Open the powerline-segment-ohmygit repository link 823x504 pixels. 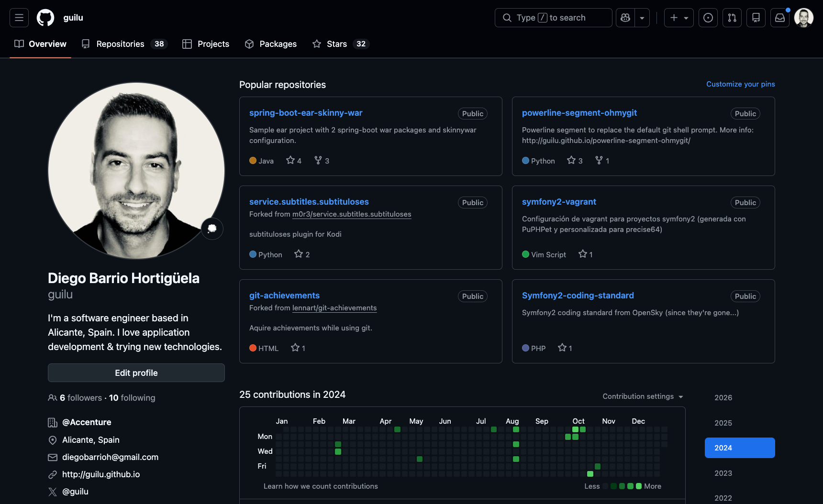579,113
